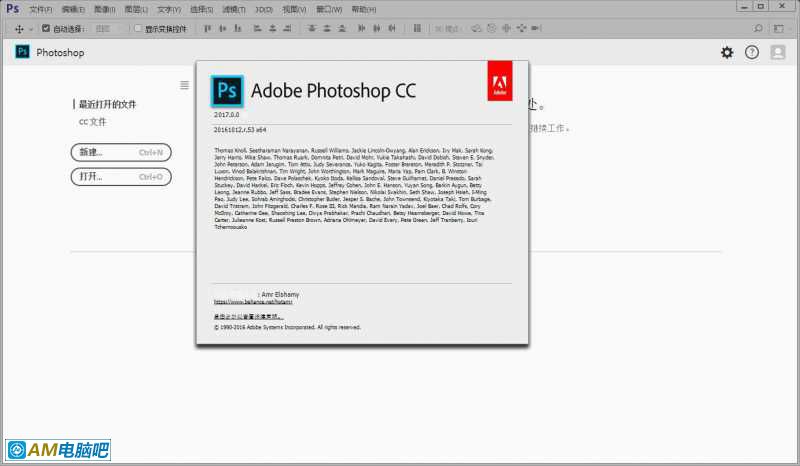Click the align right edges icon
This screenshot has width=800, height=466.
pos(287,29)
